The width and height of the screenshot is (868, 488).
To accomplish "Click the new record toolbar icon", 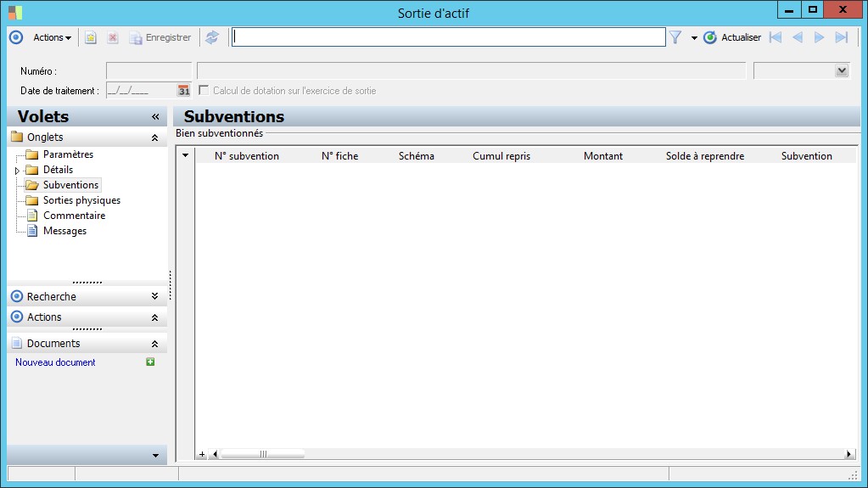I will [x=90, y=37].
